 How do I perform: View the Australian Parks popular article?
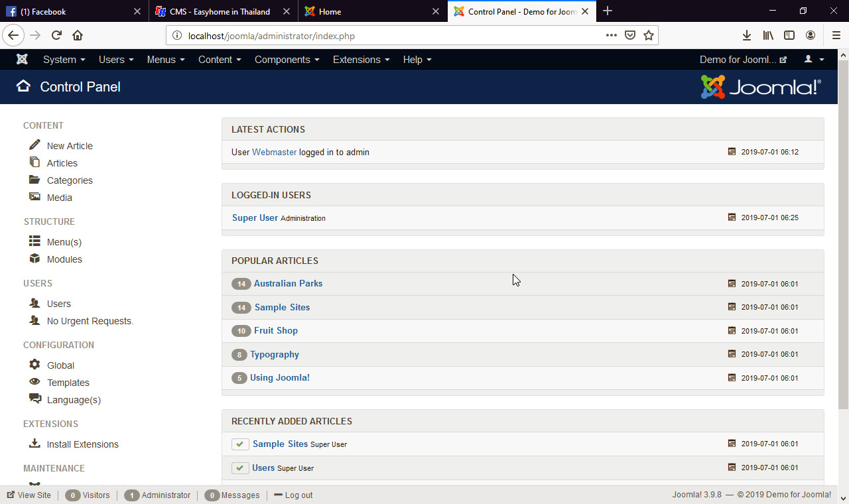tap(288, 283)
